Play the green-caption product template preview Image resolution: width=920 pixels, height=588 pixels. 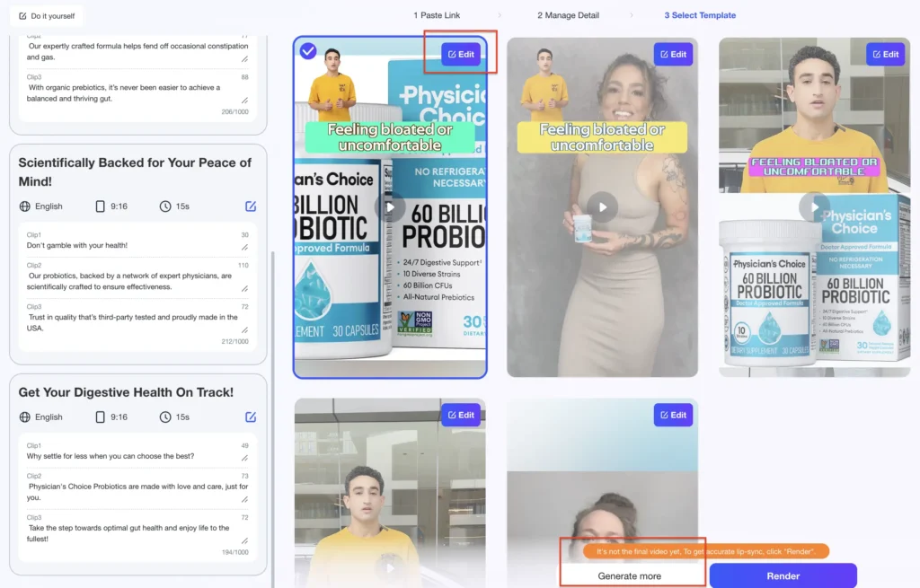pos(390,207)
